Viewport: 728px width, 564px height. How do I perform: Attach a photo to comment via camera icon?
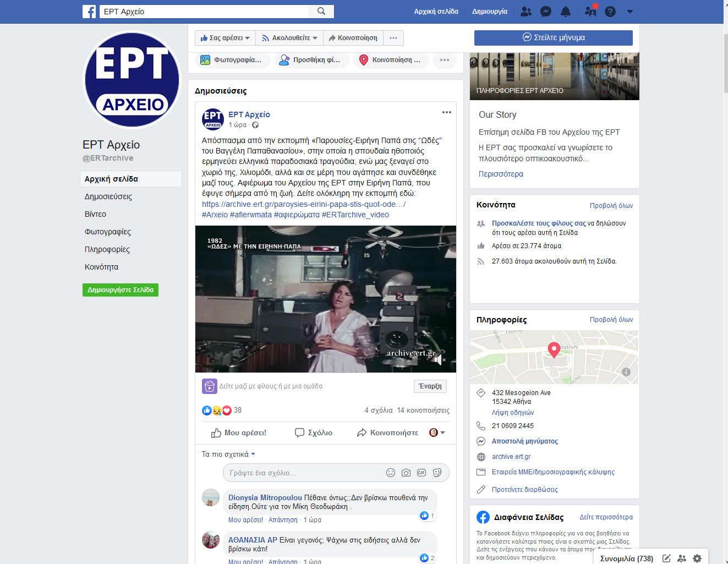point(406,473)
